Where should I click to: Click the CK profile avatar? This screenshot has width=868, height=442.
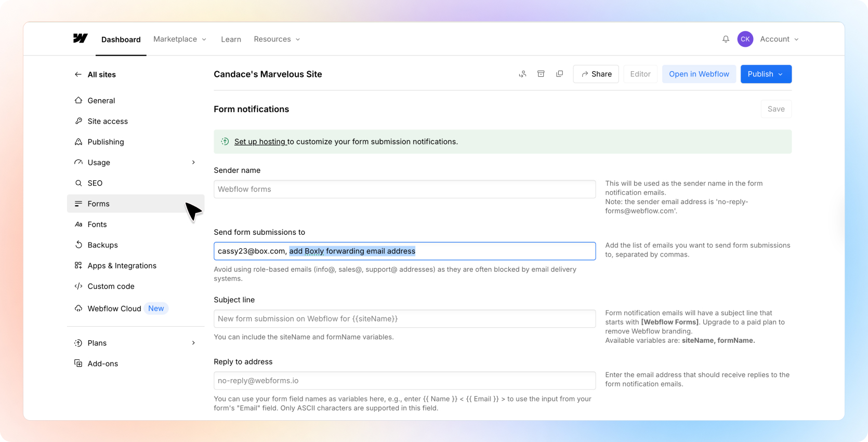[745, 39]
